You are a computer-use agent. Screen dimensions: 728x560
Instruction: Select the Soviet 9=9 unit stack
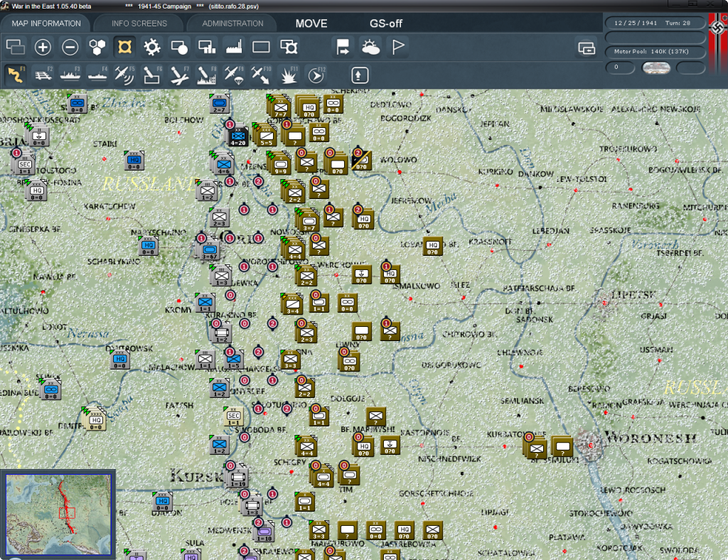pyautogui.click(x=280, y=165)
